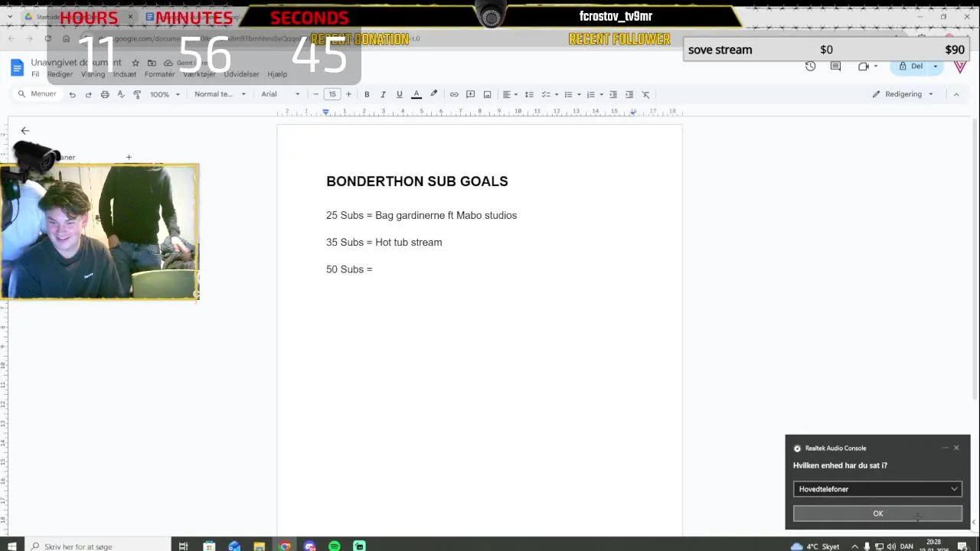Open the weather widget 4°C Skyet
Viewport: 980px width, 551px height.
pyautogui.click(x=815, y=546)
